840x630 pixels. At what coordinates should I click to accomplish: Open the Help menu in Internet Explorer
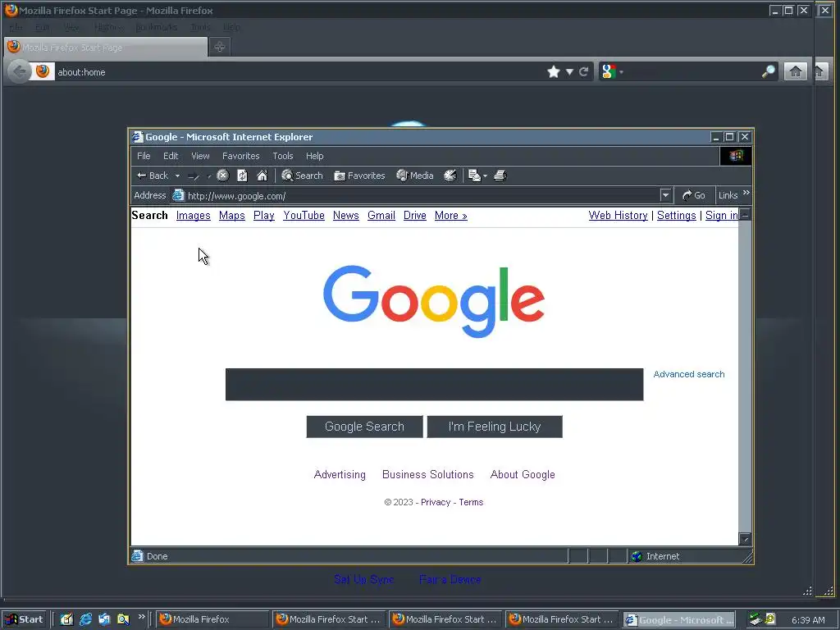click(314, 156)
